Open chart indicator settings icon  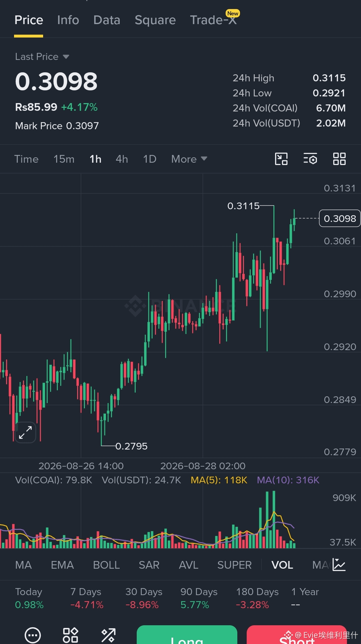[x=310, y=159]
